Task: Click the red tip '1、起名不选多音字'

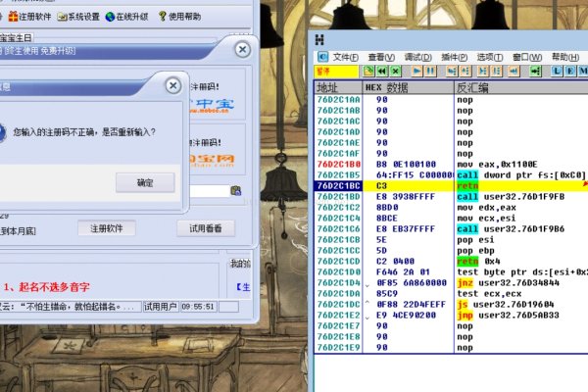Action: (x=47, y=287)
